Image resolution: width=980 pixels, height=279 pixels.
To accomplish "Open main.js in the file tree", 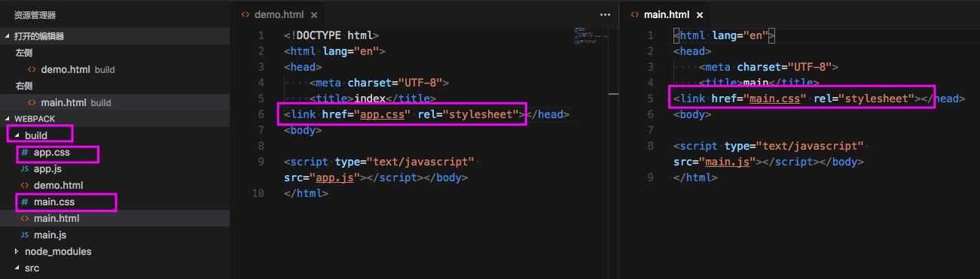I will tap(50, 235).
